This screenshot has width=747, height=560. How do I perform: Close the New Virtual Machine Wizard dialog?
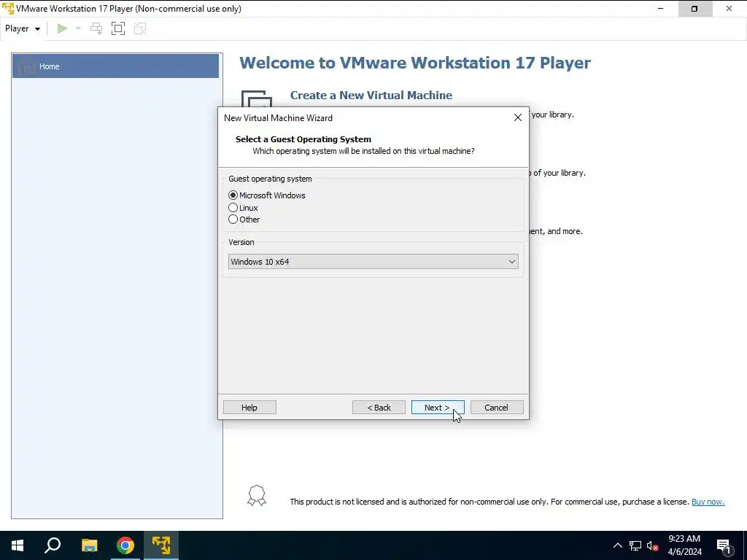518,117
